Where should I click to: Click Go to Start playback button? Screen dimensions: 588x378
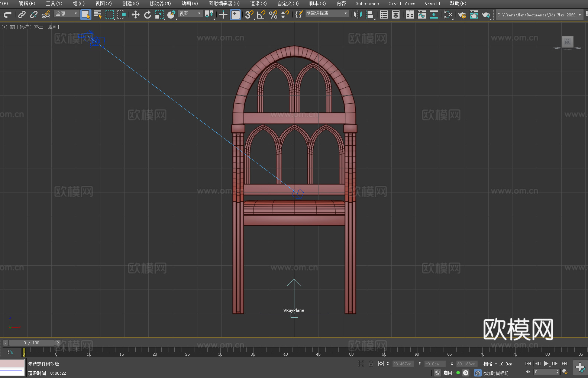528,364
